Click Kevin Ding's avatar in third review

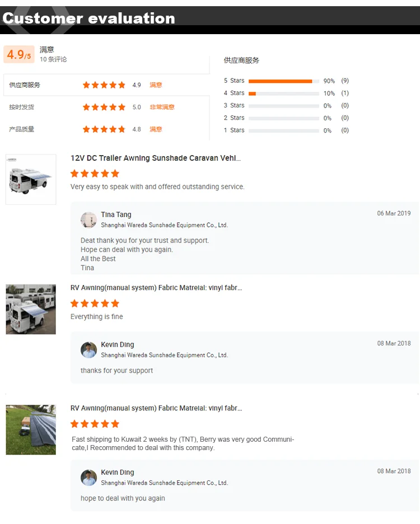coord(88,478)
